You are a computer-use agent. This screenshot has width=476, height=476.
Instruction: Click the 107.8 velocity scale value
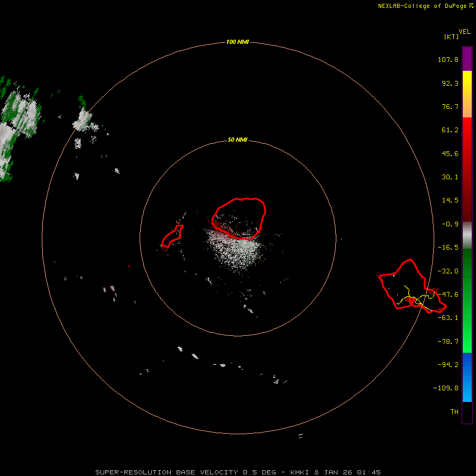click(x=448, y=59)
